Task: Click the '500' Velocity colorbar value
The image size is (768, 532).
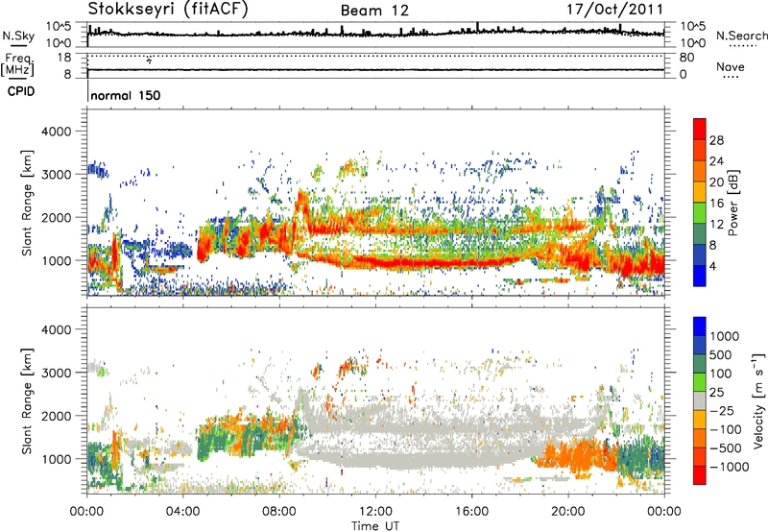Action: tap(721, 355)
